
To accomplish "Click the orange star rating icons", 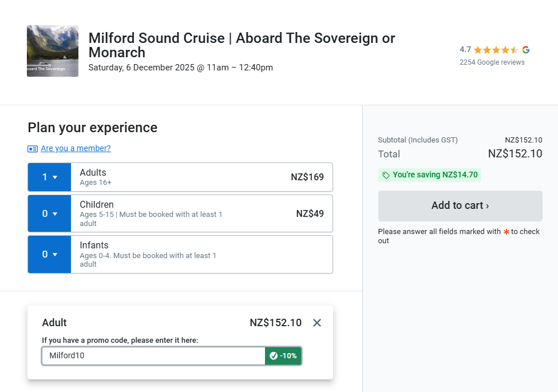I will [496, 50].
